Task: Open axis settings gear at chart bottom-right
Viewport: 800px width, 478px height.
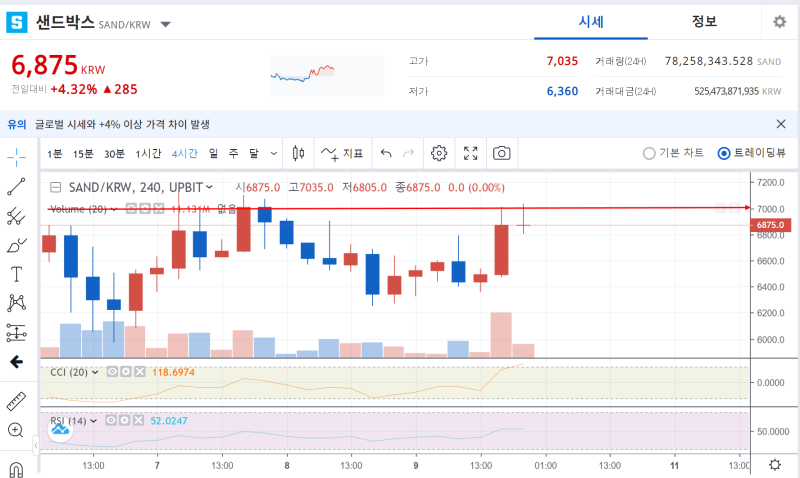Action: [x=775, y=465]
